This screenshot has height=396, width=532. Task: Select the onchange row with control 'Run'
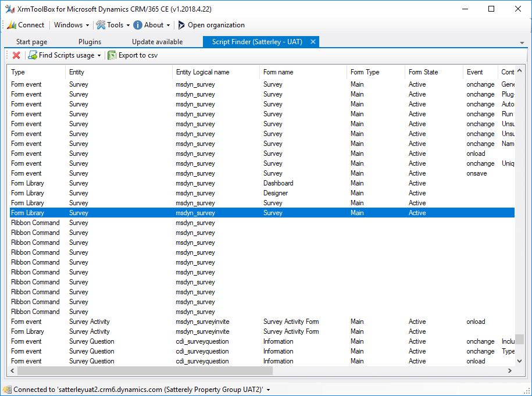pyautogui.click(x=261, y=114)
